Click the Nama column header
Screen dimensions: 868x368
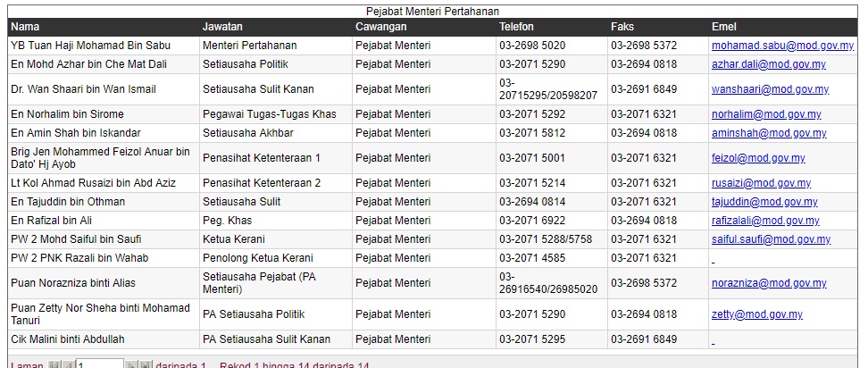pyautogui.click(x=25, y=27)
